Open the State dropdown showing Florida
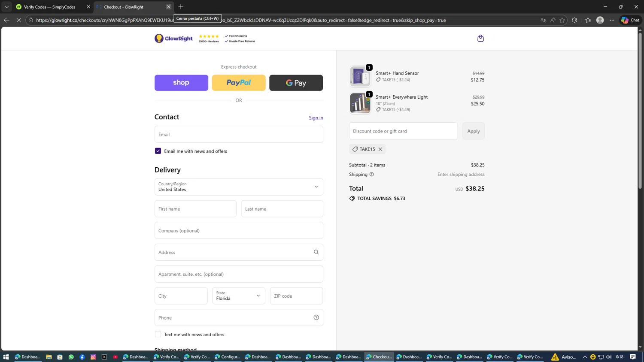Screen dimensions: 644x362 tap(239, 296)
